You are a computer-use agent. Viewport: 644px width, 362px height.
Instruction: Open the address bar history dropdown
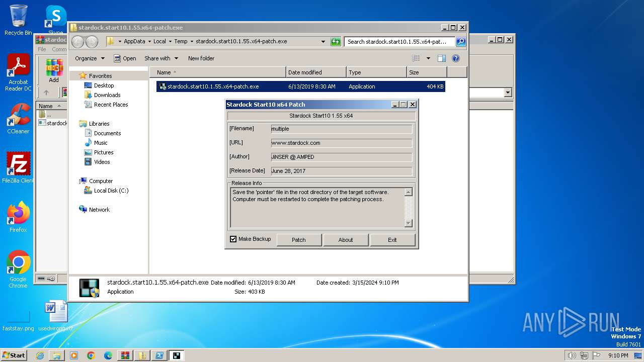pos(323,42)
